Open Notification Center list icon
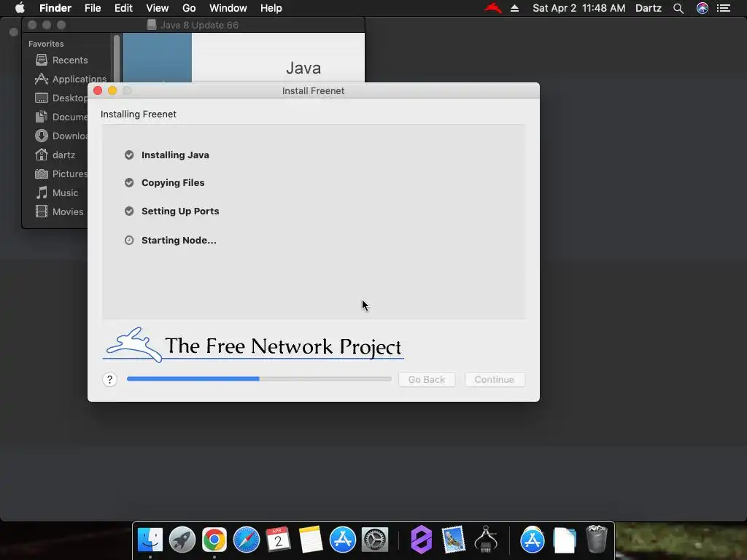The height and width of the screenshot is (560, 747). click(724, 8)
